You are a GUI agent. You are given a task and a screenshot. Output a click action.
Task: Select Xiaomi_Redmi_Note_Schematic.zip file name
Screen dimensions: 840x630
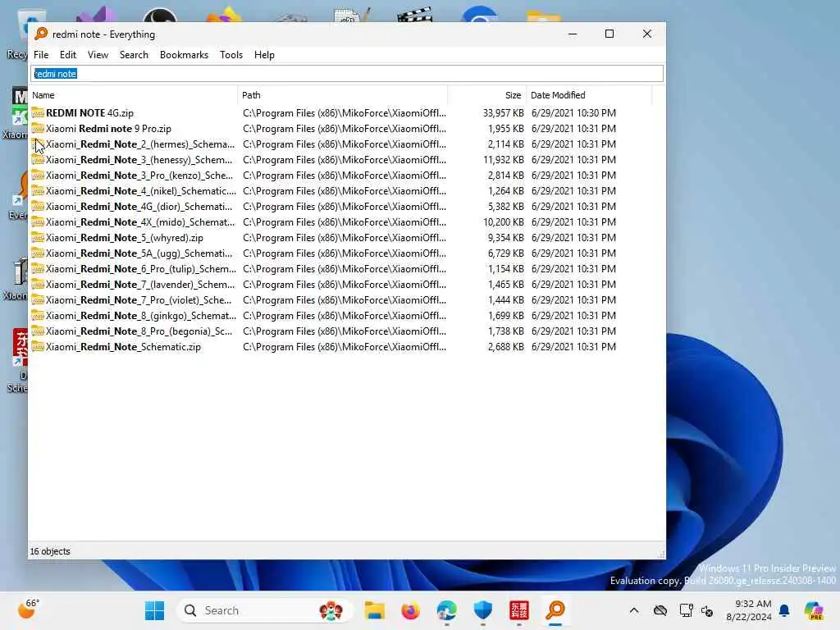click(x=123, y=347)
